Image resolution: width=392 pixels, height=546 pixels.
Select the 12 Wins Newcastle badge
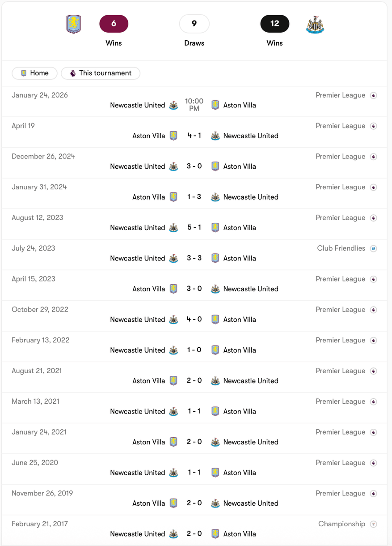coord(274,24)
